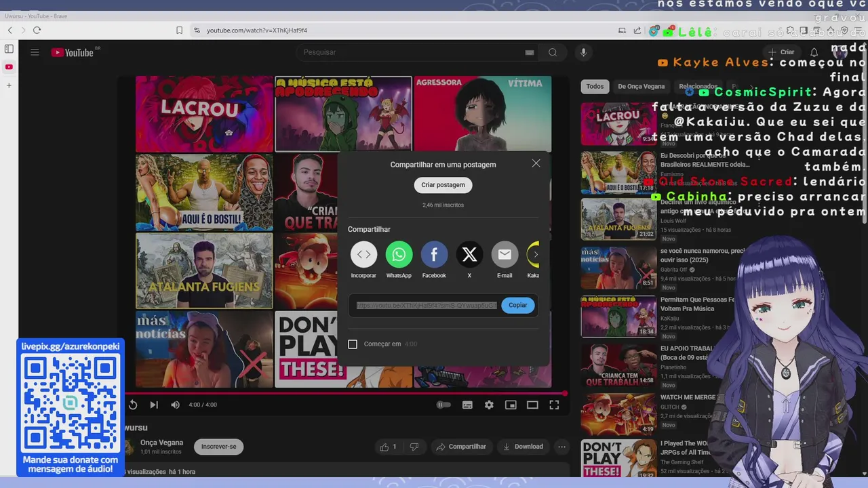868x488 pixels.
Task: Add item with Brave sidebar plus
Action: coord(9,85)
